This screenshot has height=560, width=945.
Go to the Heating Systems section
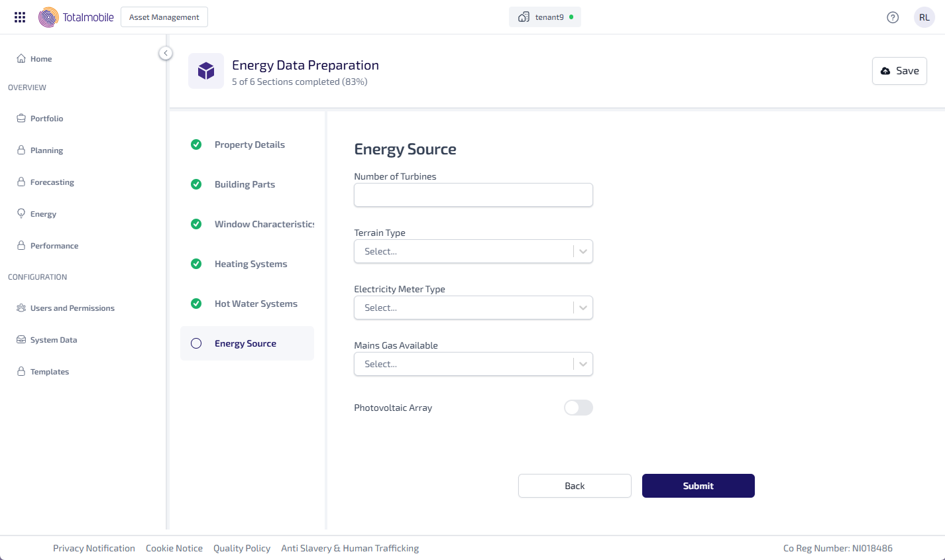point(250,264)
